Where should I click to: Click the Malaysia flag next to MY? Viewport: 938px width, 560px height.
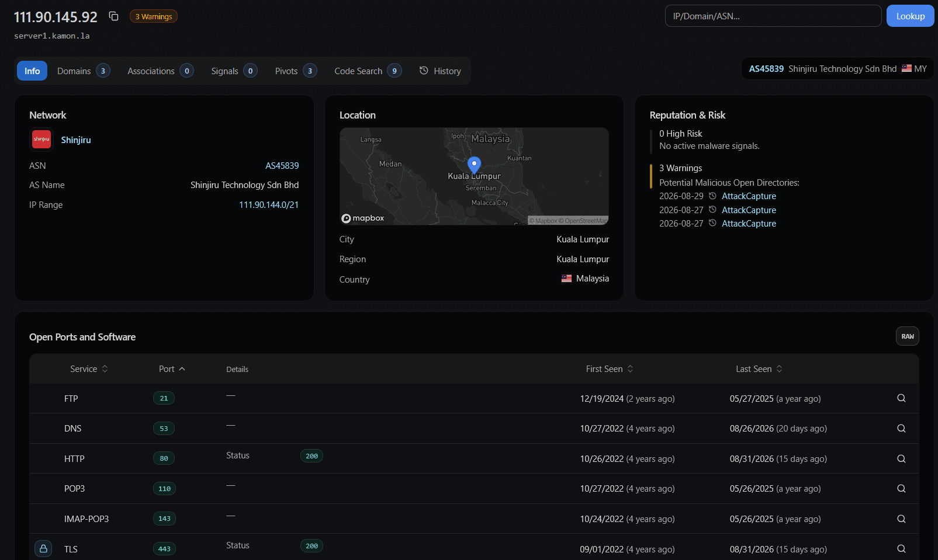coord(906,69)
